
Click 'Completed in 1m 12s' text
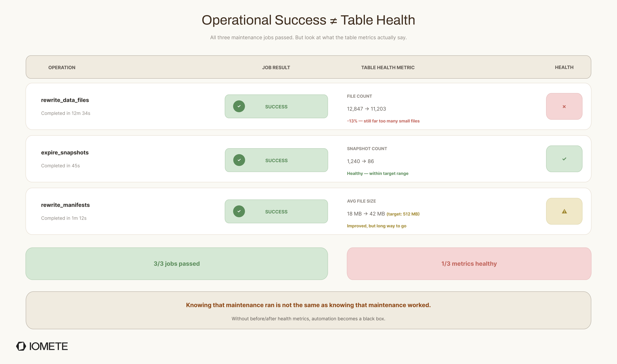coord(64,218)
